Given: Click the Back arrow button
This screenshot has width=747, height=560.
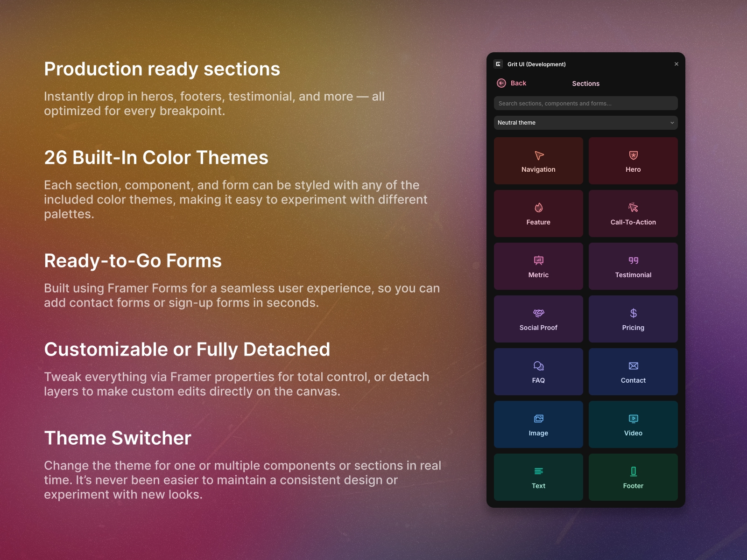Looking at the screenshot, I should click(501, 83).
